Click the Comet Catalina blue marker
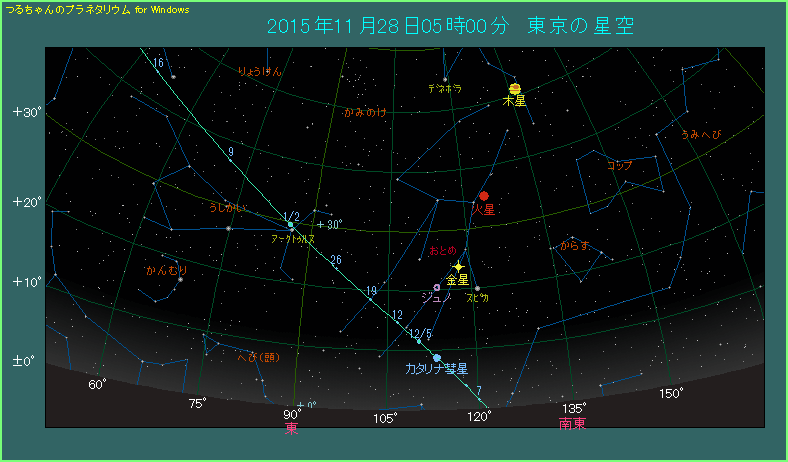788x462 pixels. point(437,357)
